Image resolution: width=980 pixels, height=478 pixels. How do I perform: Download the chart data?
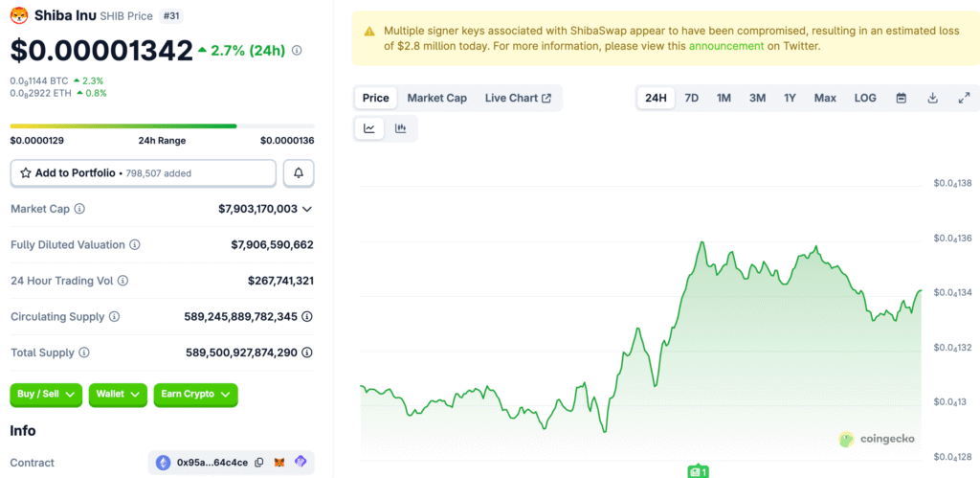click(932, 99)
